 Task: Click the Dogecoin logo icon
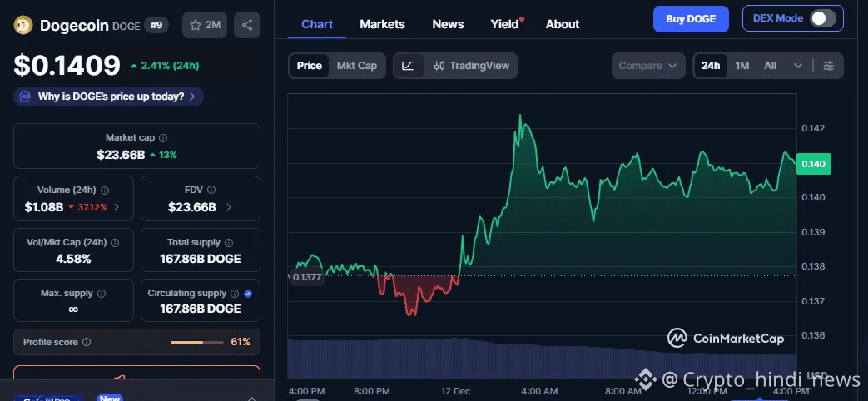pyautogui.click(x=23, y=25)
